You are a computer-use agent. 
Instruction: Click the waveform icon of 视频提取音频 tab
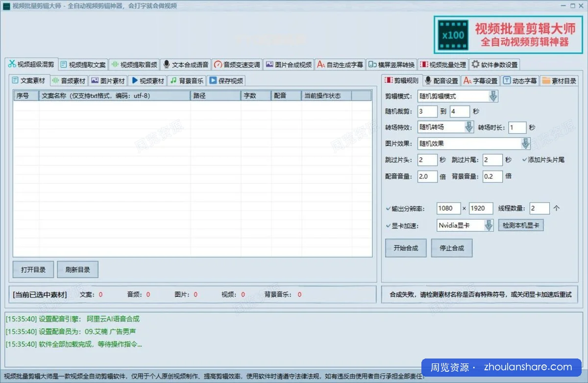tap(115, 64)
